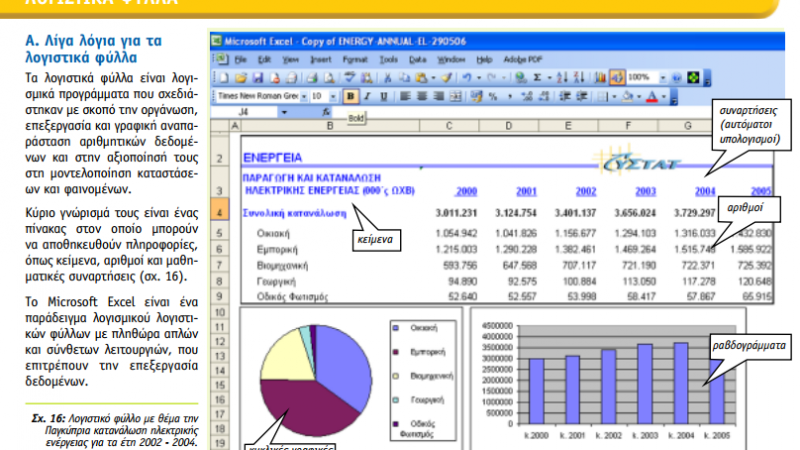The height and width of the screenshot is (450, 800).
Task: Open a file with the Open folder icon
Action: tap(240, 78)
